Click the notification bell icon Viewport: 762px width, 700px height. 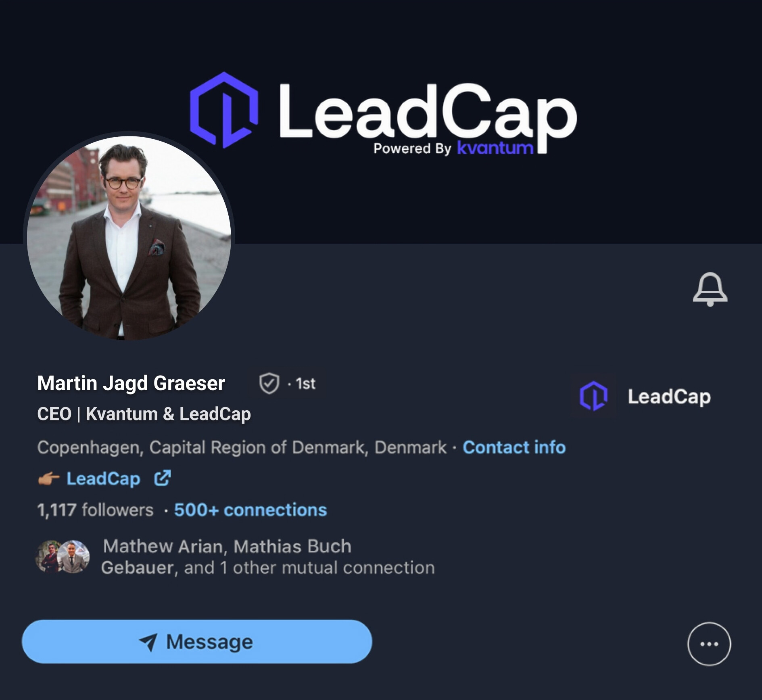pos(710,289)
